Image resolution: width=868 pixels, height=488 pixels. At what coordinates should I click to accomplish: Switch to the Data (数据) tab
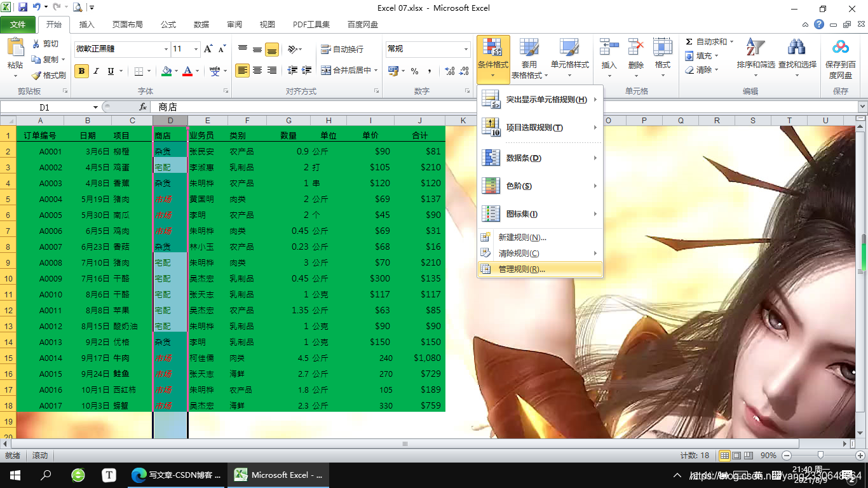[x=201, y=25]
